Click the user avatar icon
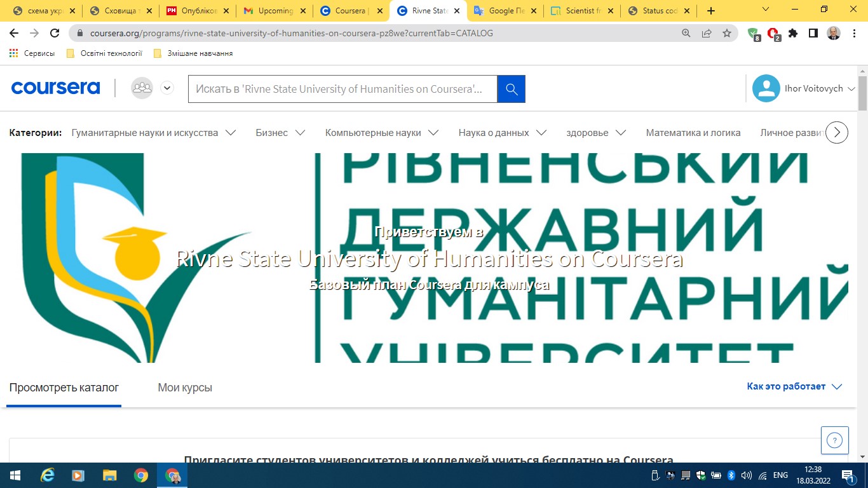The image size is (868, 488). pos(766,88)
